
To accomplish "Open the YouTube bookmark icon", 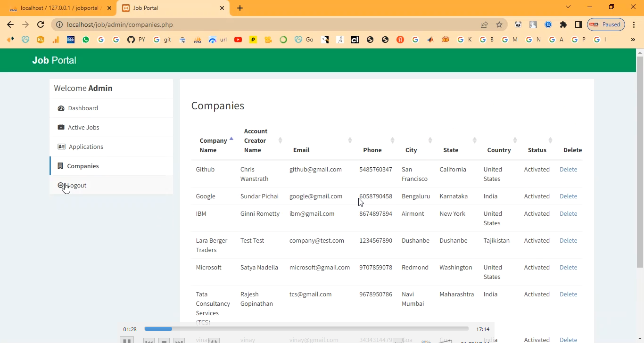I will pos(238,40).
